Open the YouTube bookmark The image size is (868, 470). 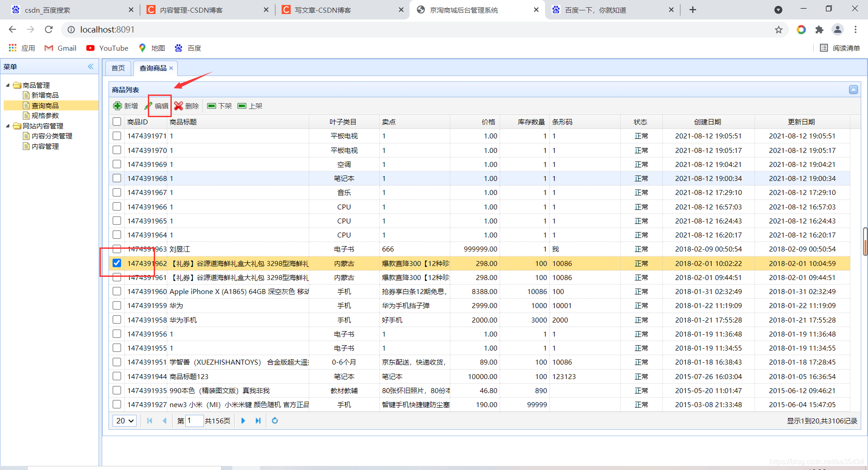(x=108, y=48)
